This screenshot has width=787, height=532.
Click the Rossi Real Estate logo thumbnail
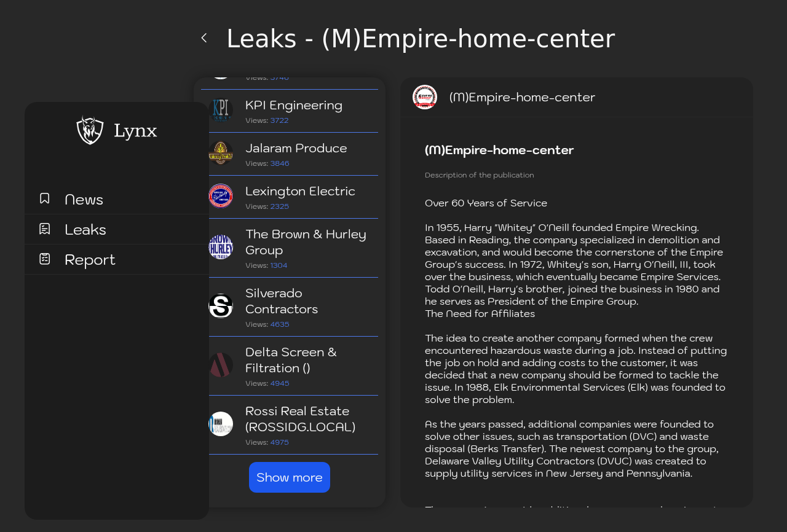pyautogui.click(x=221, y=424)
